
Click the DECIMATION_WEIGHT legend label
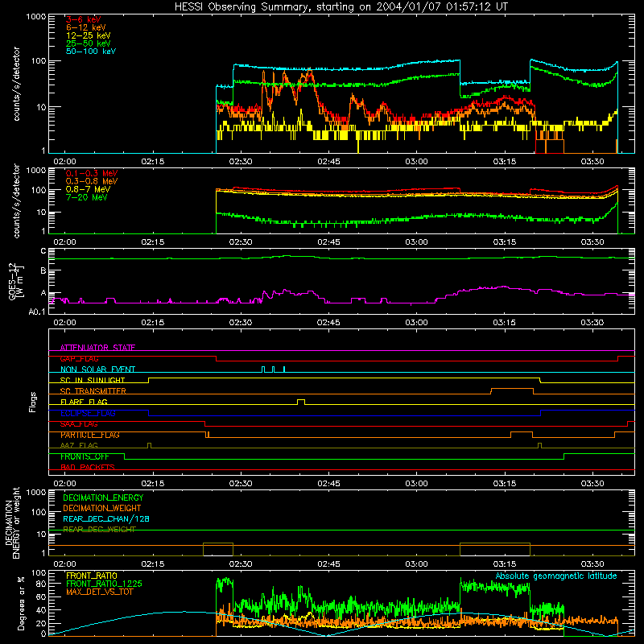(x=102, y=508)
